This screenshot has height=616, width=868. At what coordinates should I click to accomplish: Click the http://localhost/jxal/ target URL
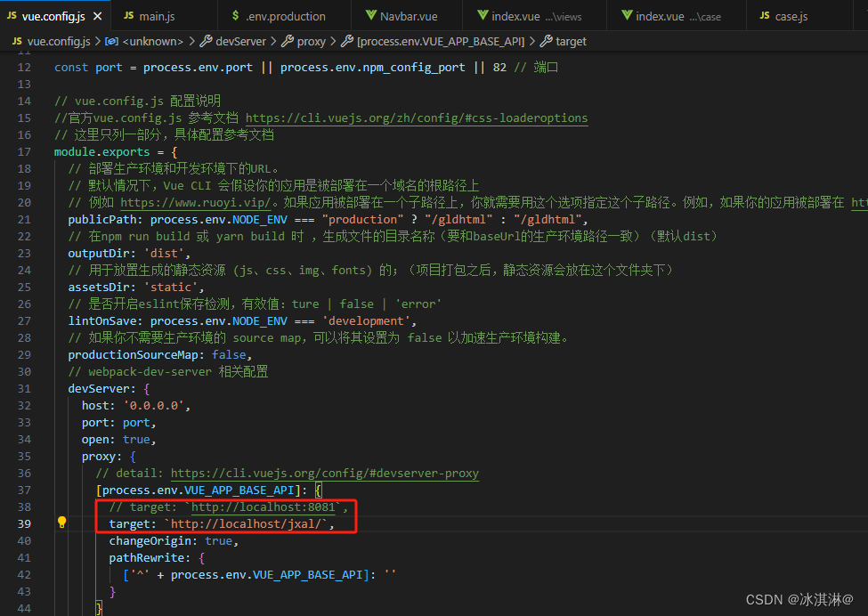point(248,524)
